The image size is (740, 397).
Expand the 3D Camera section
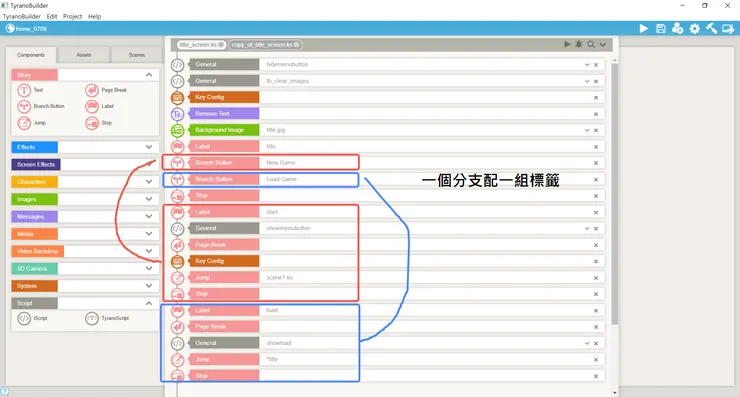[x=149, y=269]
